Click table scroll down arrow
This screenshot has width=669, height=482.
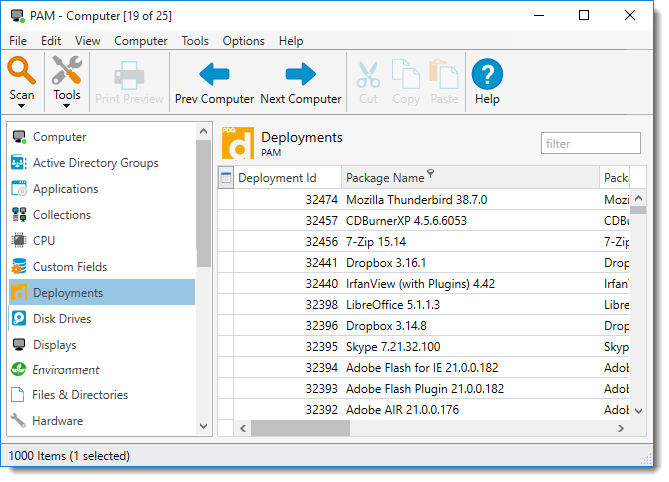coord(638,411)
